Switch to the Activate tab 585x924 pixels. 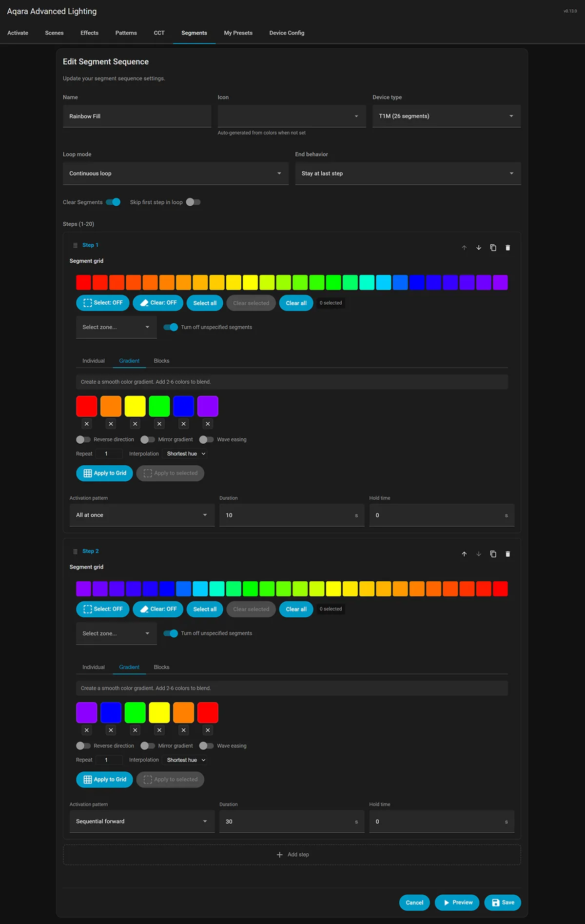(x=18, y=33)
